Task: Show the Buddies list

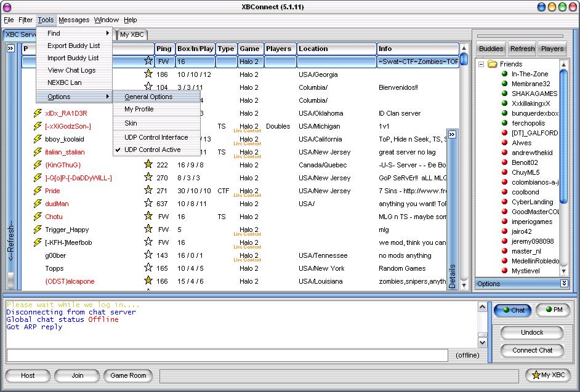Action: [491, 49]
